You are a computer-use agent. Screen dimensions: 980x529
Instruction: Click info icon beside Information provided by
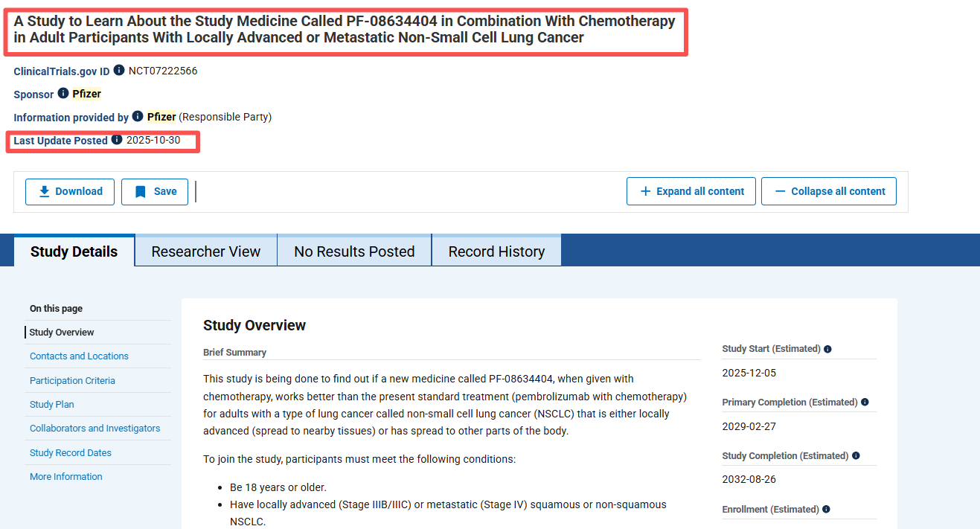coord(138,117)
